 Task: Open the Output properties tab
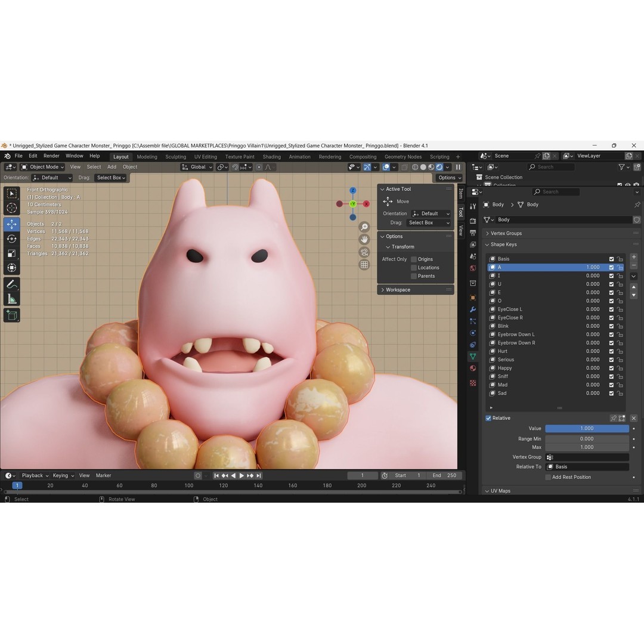pyautogui.click(x=473, y=233)
